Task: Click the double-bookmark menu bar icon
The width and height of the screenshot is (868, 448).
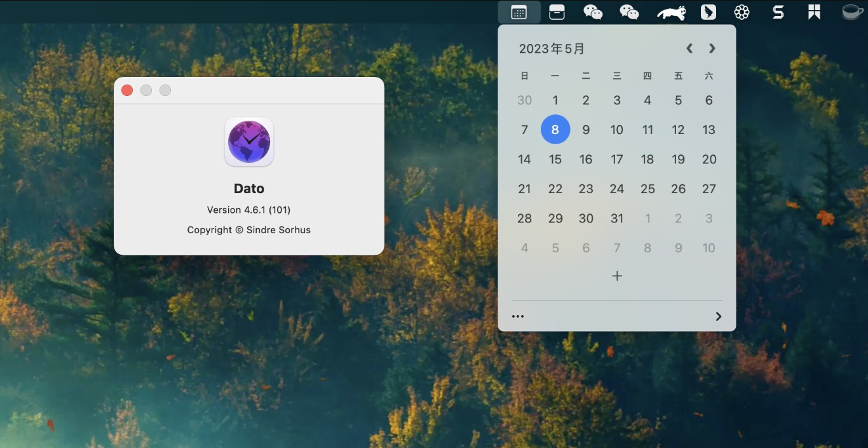Action: 814,11
